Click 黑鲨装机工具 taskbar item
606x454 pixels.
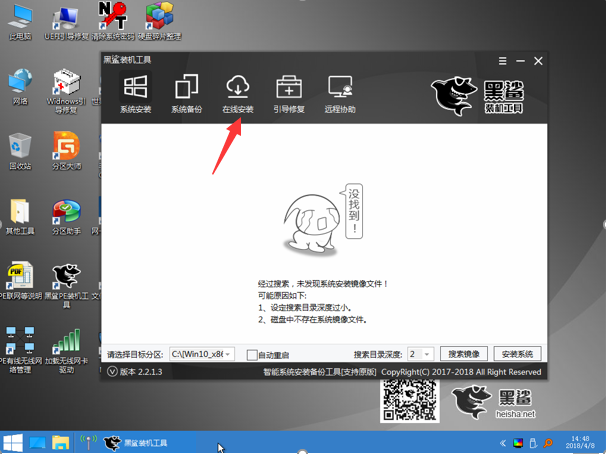pyautogui.click(x=136, y=443)
